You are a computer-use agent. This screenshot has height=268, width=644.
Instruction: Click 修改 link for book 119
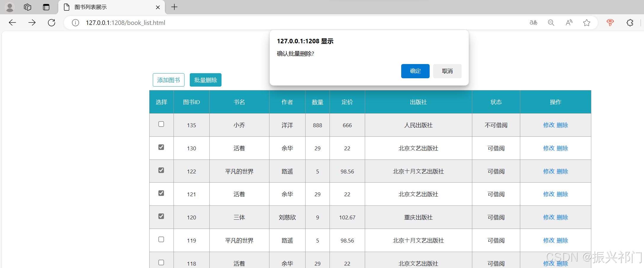pyautogui.click(x=549, y=240)
